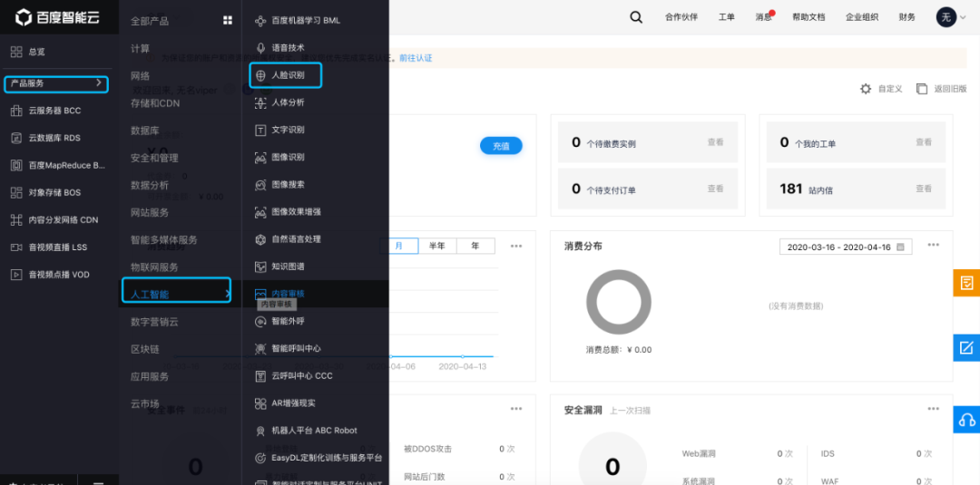Click the 自然语言处理 icon
This screenshot has height=485, width=980.
[261, 239]
